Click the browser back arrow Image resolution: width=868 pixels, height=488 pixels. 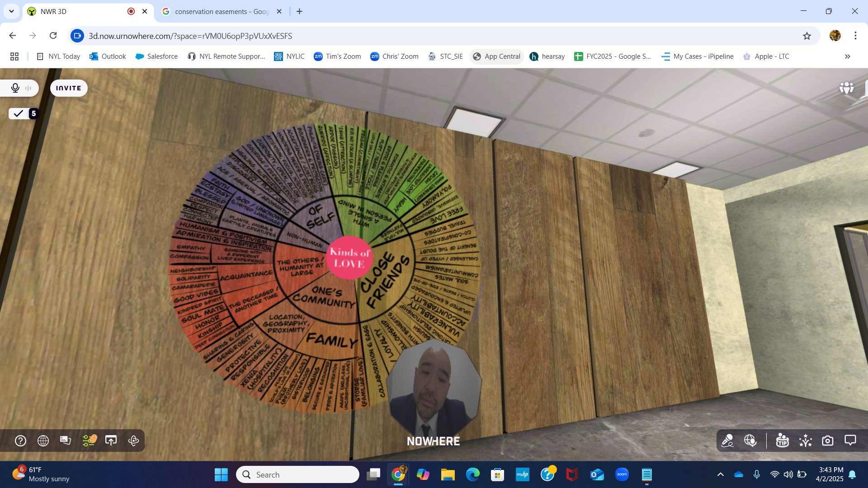(x=13, y=36)
